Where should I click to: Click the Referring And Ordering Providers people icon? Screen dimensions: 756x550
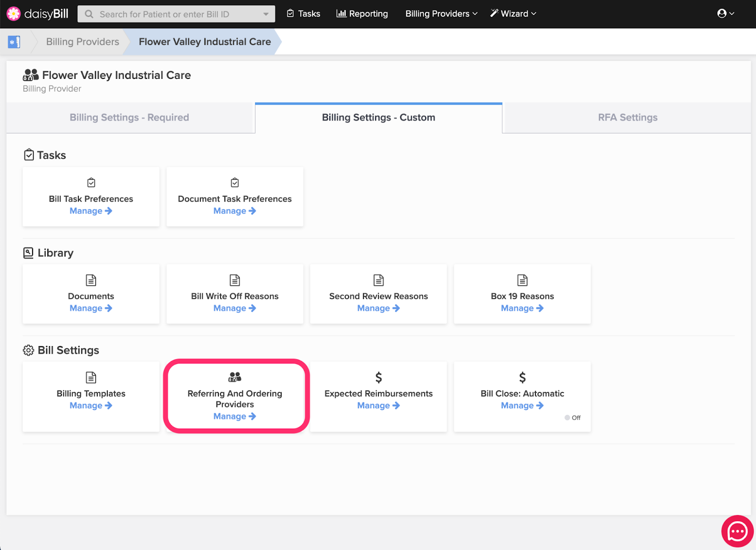(235, 377)
